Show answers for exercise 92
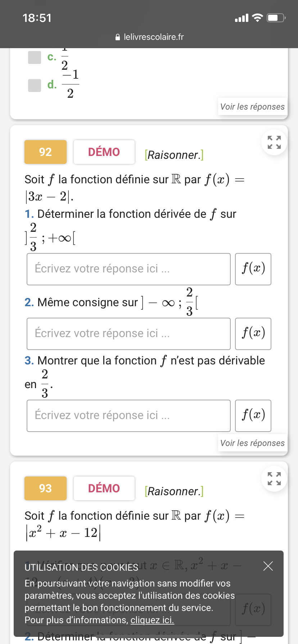 click(x=252, y=443)
